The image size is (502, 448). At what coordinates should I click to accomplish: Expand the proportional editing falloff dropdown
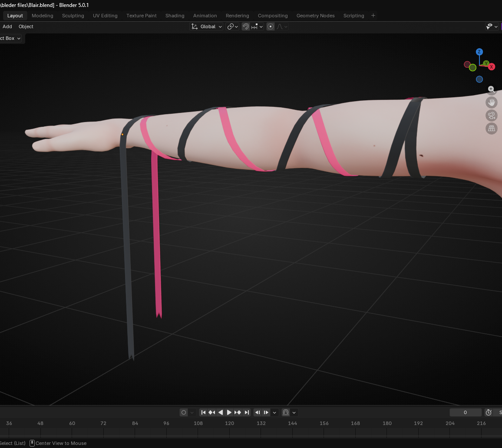pyautogui.click(x=281, y=26)
